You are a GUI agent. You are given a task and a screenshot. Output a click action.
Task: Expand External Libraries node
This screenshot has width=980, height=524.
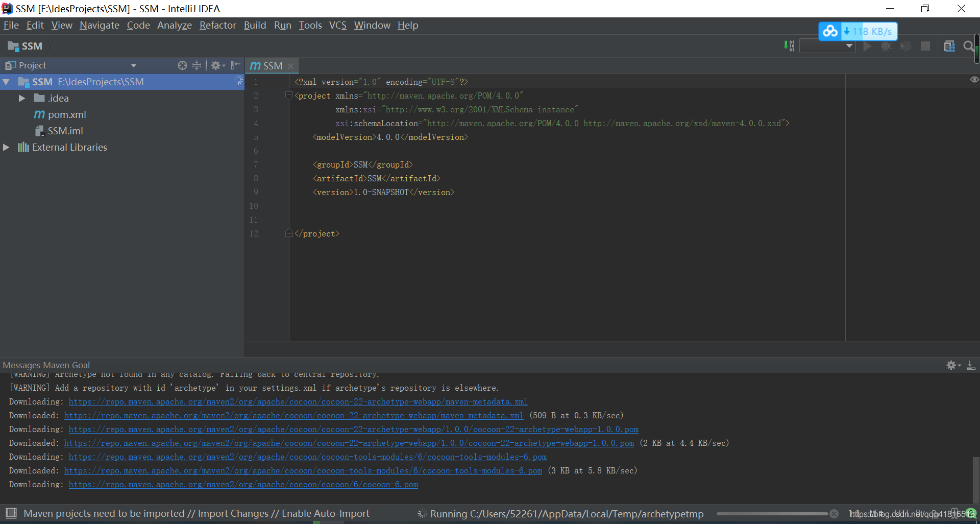[6, 147]
